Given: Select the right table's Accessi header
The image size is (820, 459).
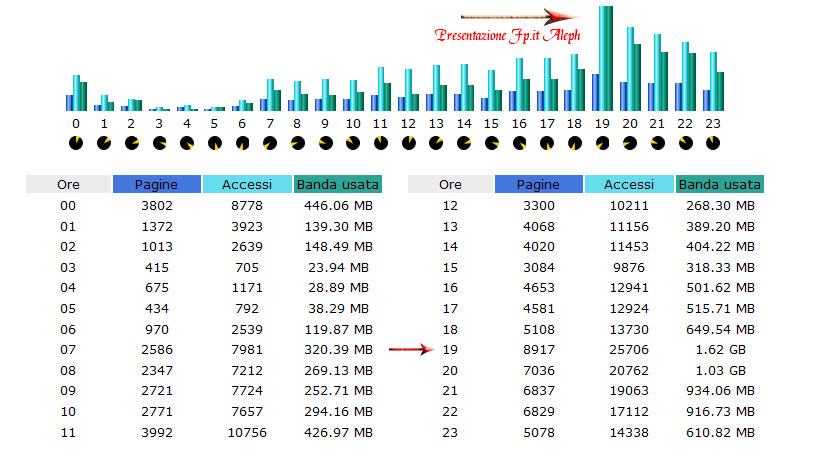Looking at the screenshot, I should pyautogui.click(x=629, y=185).
